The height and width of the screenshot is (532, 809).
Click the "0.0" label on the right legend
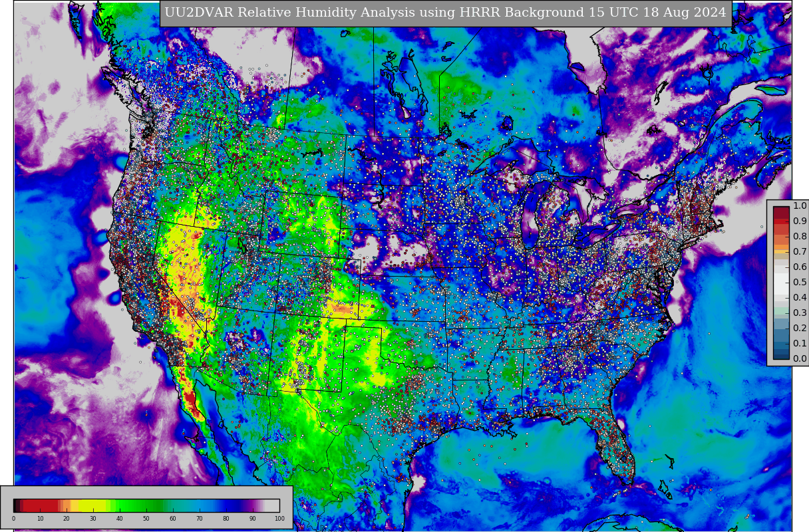(800, 359)
